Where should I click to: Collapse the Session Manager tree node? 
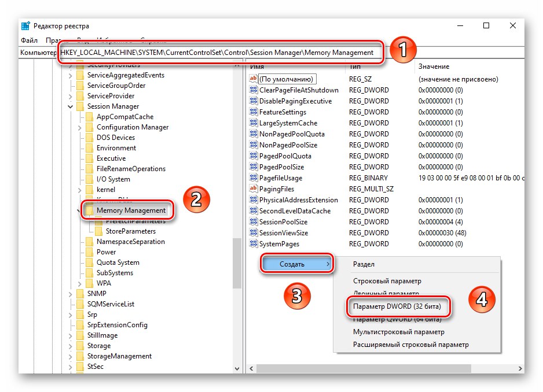[71, 106]
